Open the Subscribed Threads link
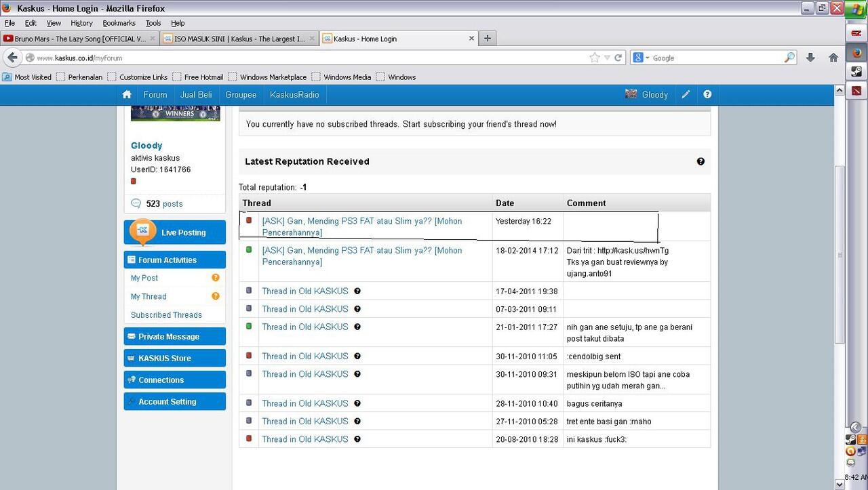Screen dimensions: 868x490 click(166, 315)
